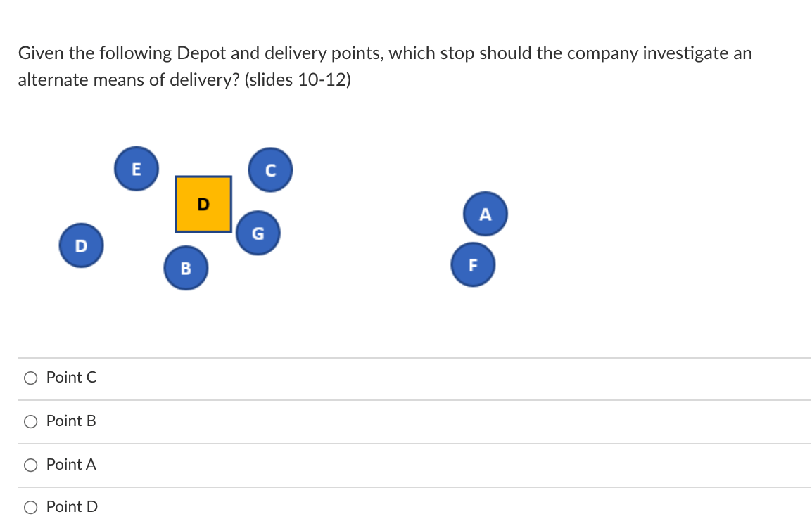
Task: Click delivery point B on the map
Action: (x=186, y=268)
